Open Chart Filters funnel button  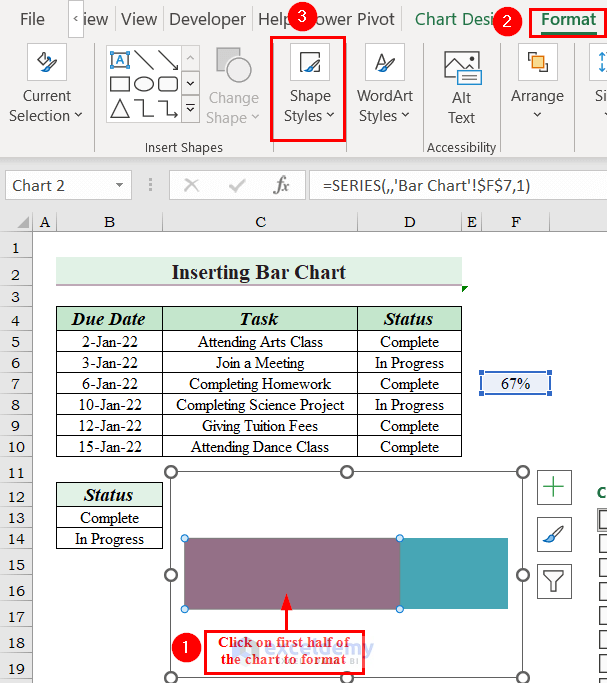point(554,582)
